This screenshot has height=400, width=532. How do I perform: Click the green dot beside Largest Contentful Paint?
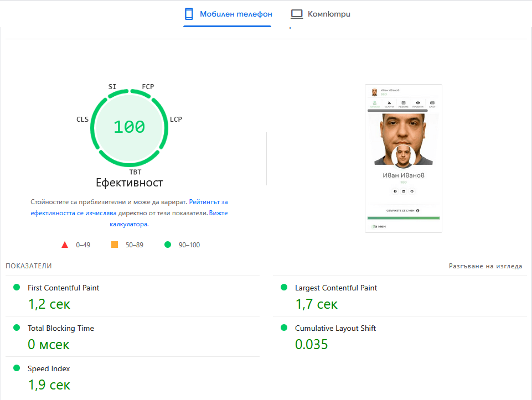click(x=284, y=287)
